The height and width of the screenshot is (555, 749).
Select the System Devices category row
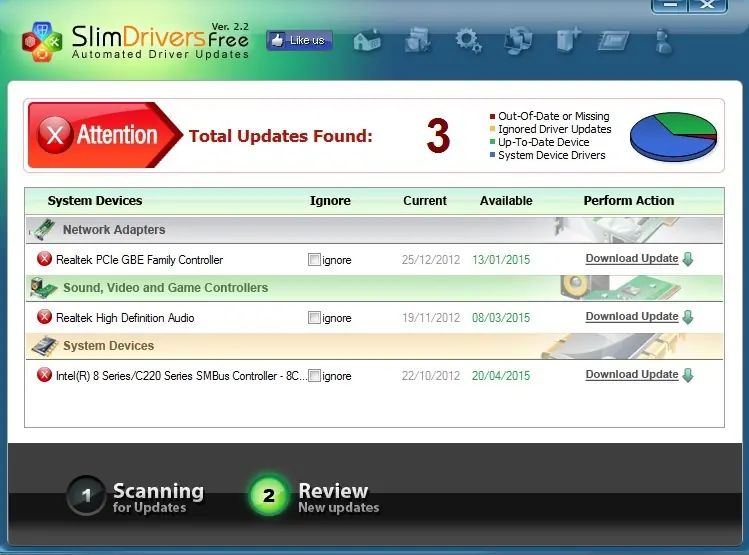[374, 346]
